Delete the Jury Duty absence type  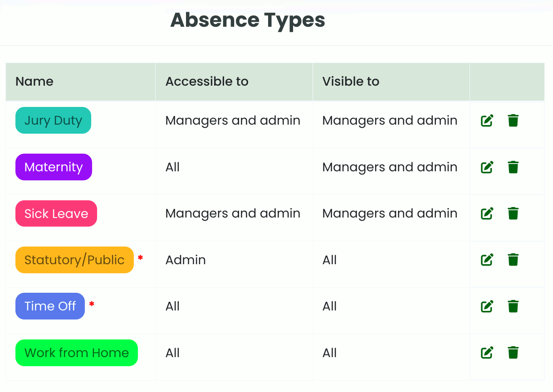(513, 121)
